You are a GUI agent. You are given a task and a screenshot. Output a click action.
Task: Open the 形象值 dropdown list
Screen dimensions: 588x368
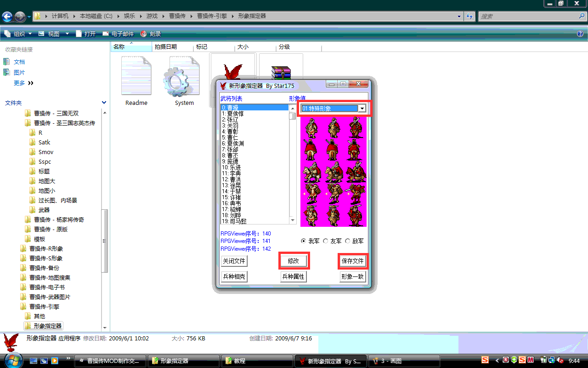362,109
